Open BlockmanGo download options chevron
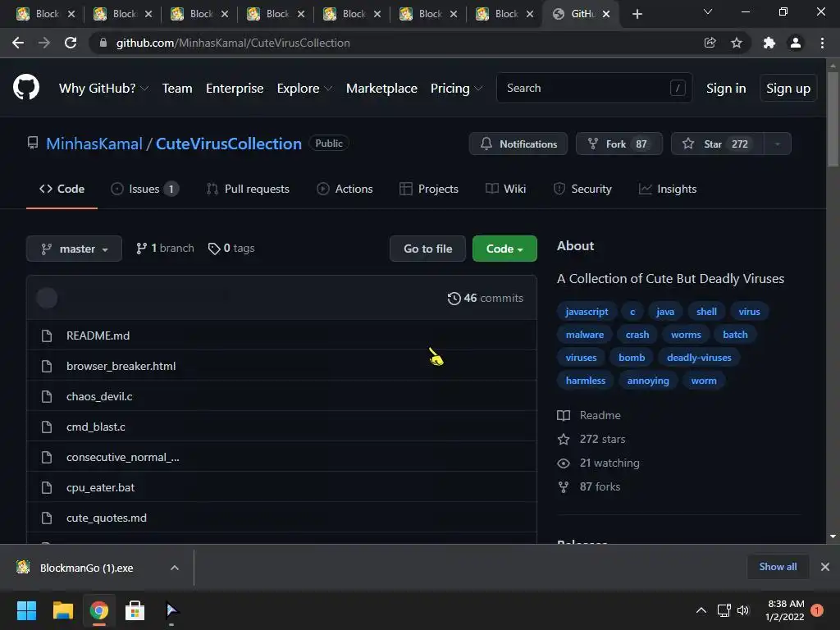Screen dimensions: 840x630 click(x=174, y=568)
